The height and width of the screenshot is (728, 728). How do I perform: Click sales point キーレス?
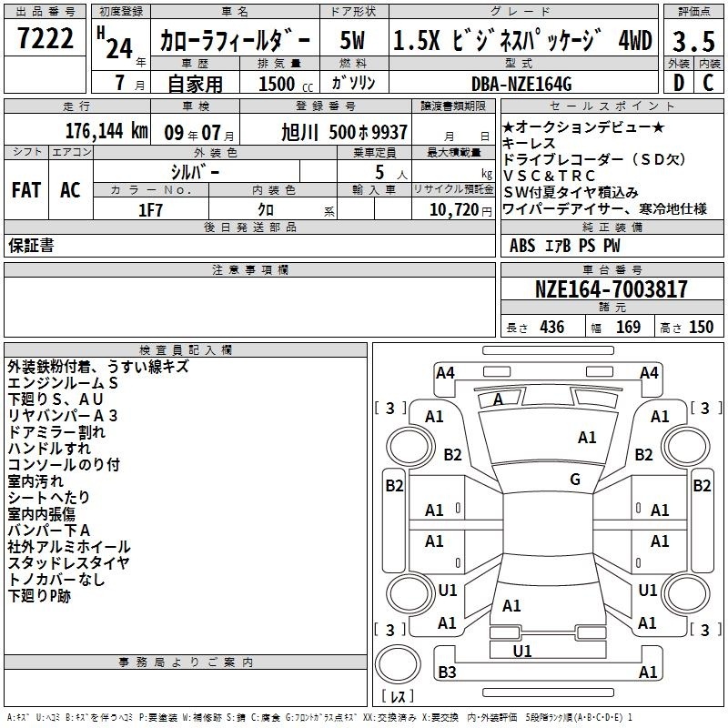(529, 143)
